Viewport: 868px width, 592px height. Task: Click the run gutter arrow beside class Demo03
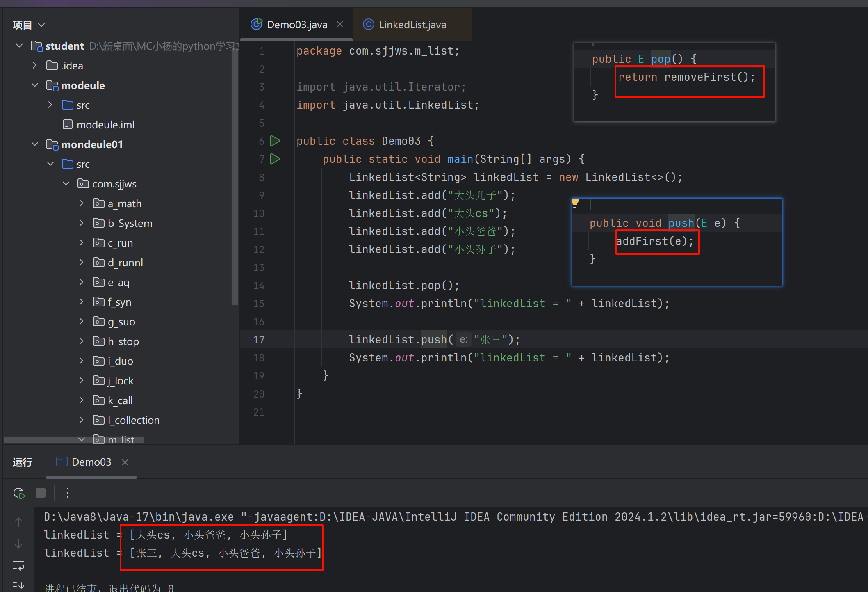pyautogui.click(x=275, y=141)
